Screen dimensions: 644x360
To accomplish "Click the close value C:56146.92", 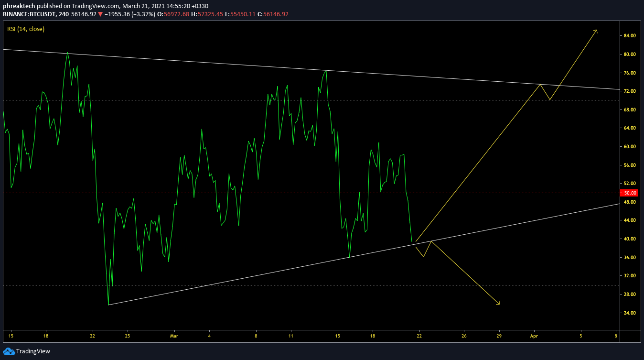I will click(x=273, y=14).
